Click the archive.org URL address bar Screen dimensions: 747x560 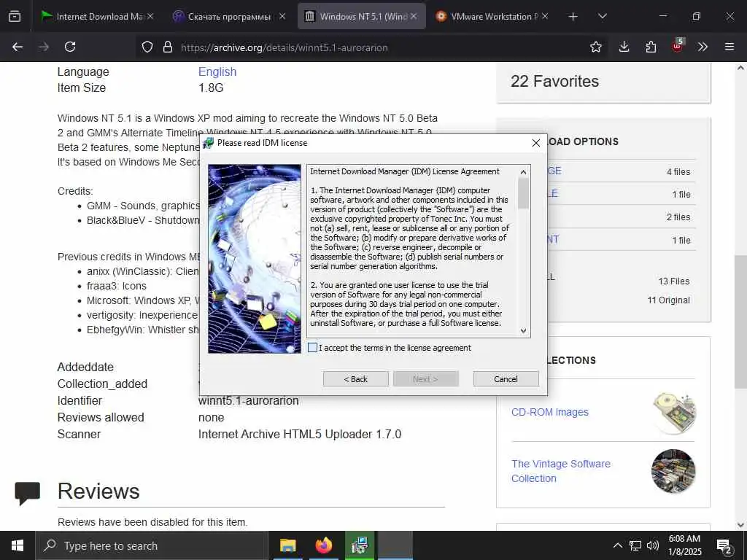(371, 47)
